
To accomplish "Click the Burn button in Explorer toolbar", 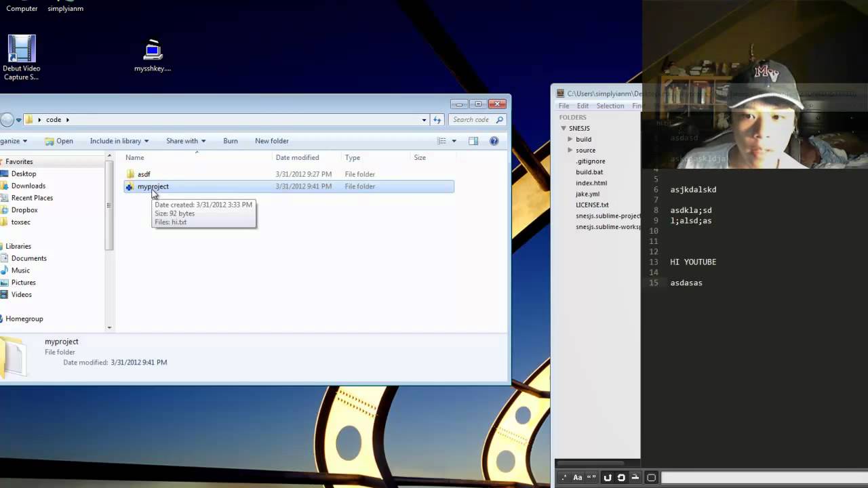I will (231, 141).
